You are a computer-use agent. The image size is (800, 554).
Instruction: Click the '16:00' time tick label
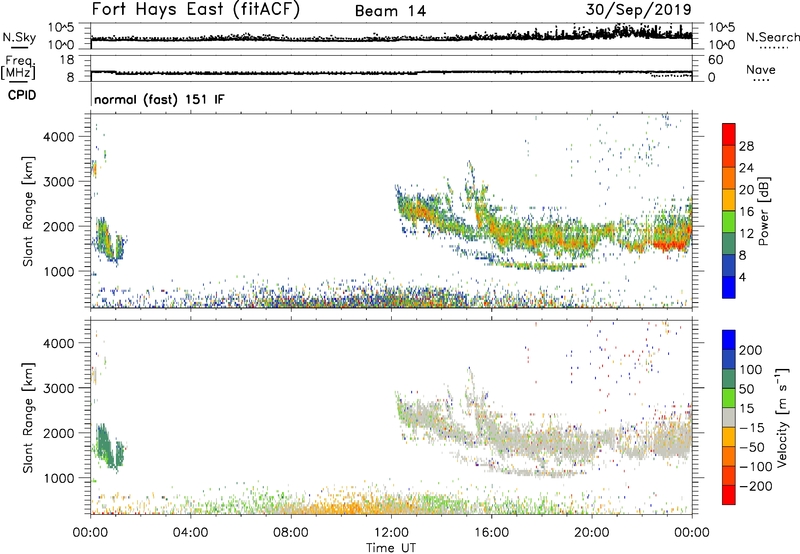coord(491,533)
